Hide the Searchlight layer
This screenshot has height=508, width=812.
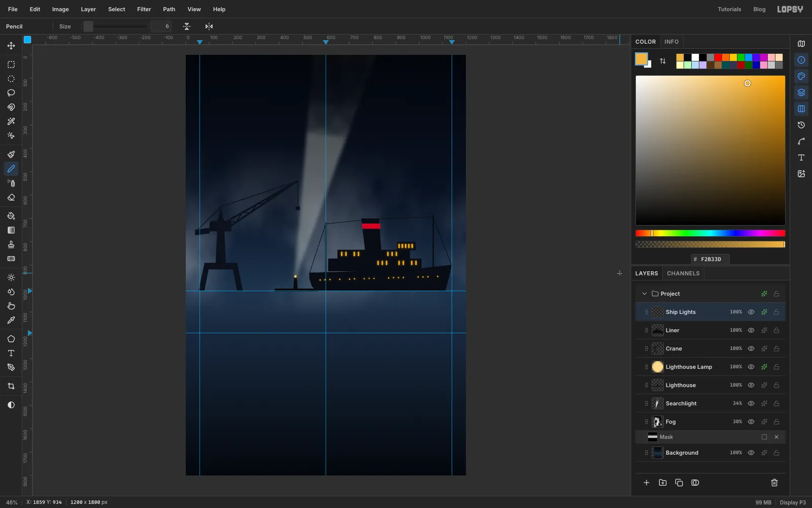point(751,403)
